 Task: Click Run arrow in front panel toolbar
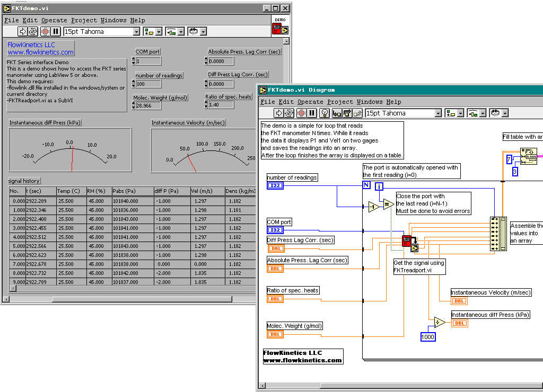[23, 31]
